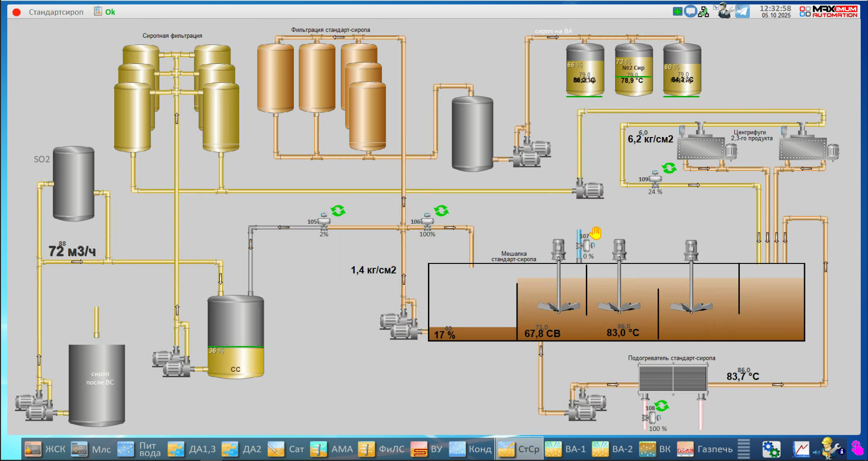Toggle auto mode icon on valve 106
This screenshot has width=868, height=461.
(441, 211)
